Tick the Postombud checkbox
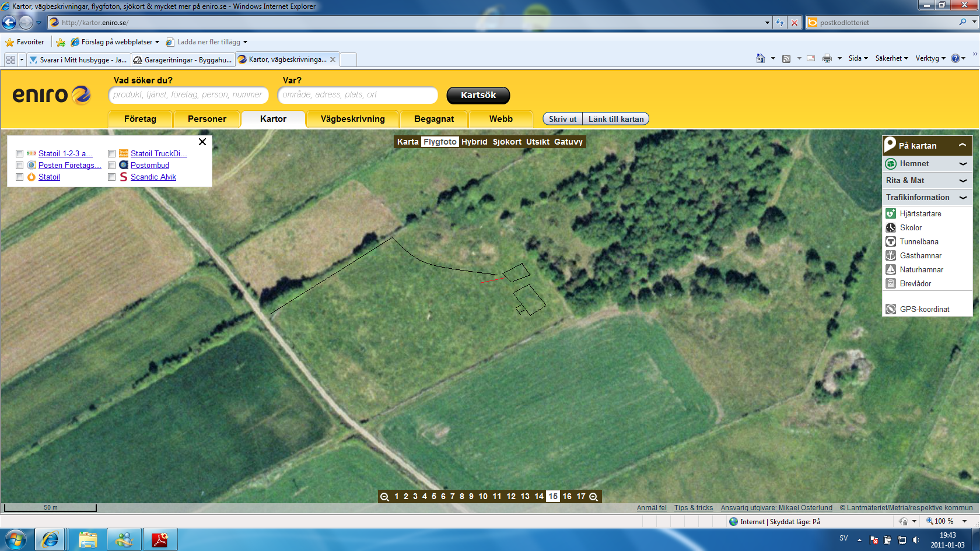Viewport: 980px width, 551px height. point(112,166)
